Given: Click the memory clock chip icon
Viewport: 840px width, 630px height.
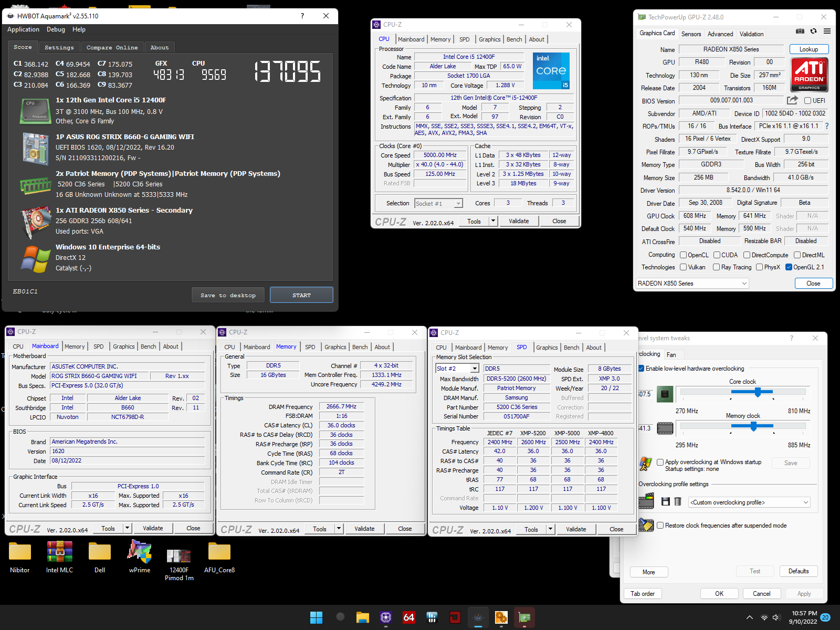Looking at the screenshot, I should (x=665, y=428).
